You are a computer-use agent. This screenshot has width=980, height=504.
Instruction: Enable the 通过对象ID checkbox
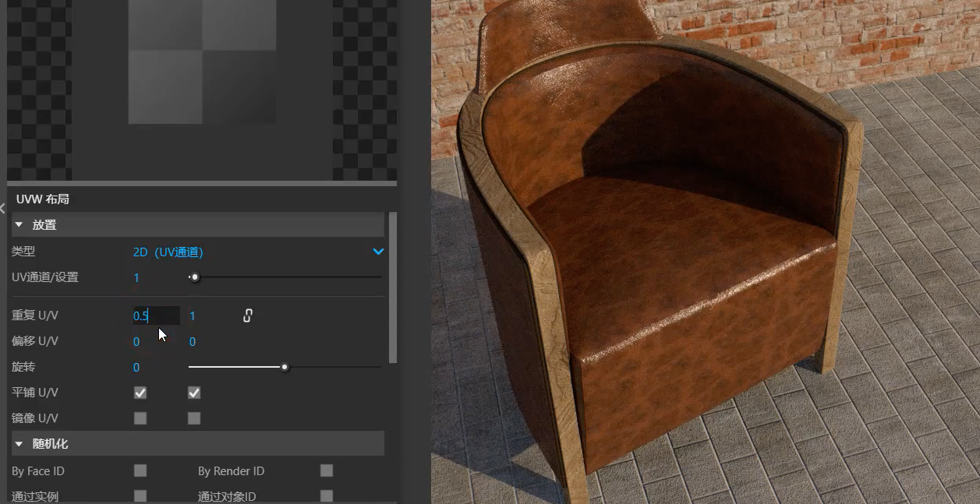point(327,495)
